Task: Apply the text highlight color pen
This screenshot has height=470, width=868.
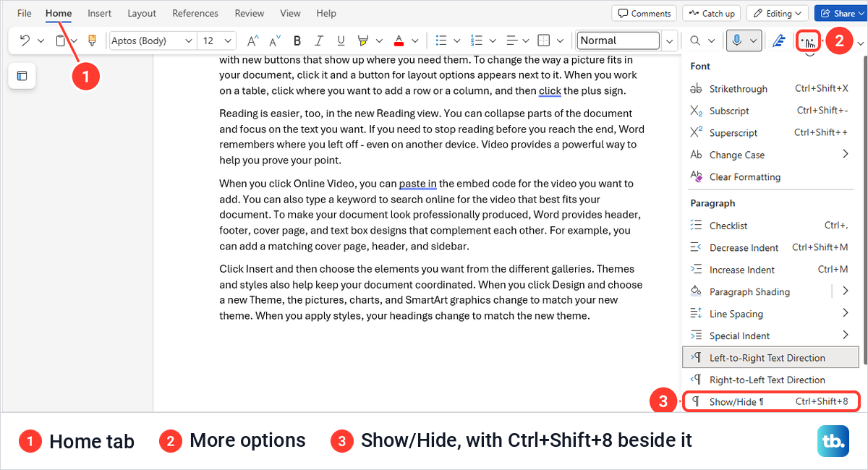Action: [363, 40]
